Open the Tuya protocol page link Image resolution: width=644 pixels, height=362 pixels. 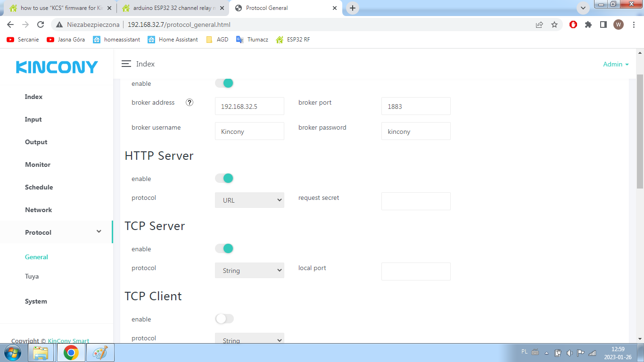coord(32,276)
